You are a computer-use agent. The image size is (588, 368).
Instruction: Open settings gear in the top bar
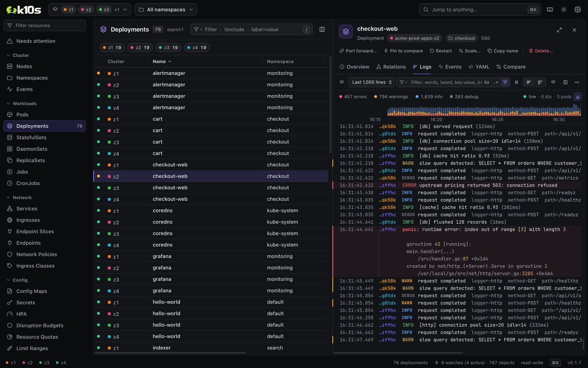[578, 9]
